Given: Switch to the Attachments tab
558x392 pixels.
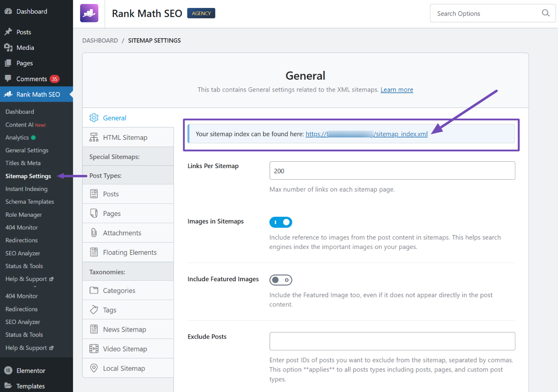Looking at the screenshot, I should (128, 233).
